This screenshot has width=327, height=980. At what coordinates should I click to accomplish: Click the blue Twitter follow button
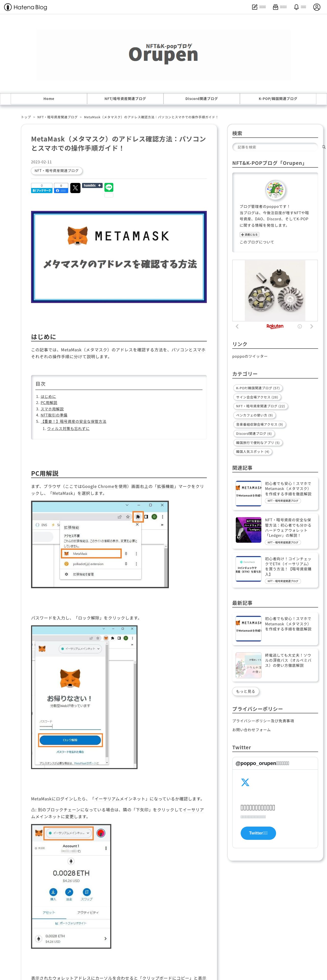[258, 833]
